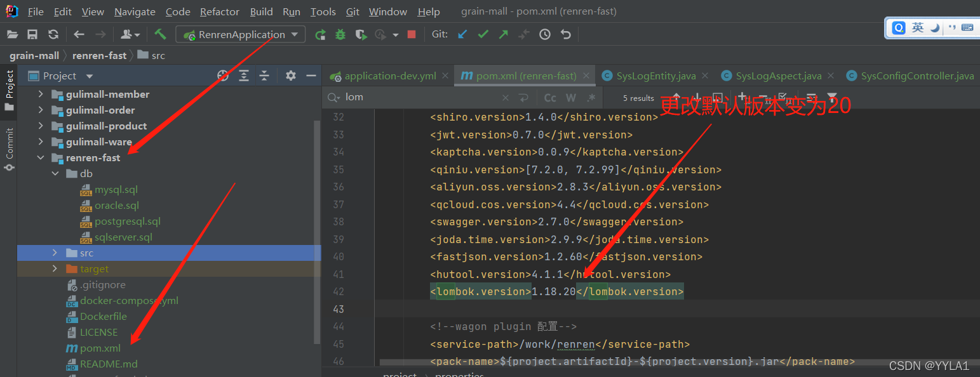Open the Git menu
The width and height of the screenshot is (980, 377).
352,11
